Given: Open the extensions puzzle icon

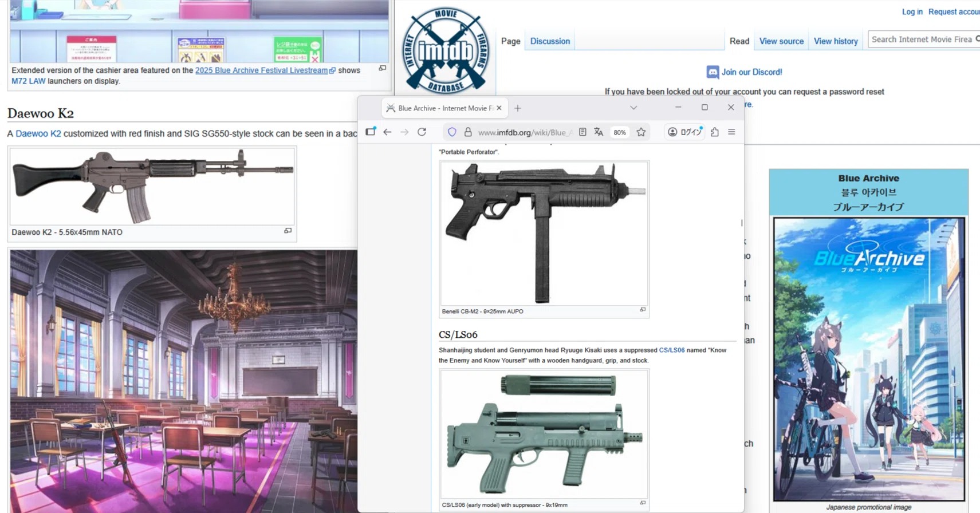Looking at the screenshot, I should (x=715, y=132).
